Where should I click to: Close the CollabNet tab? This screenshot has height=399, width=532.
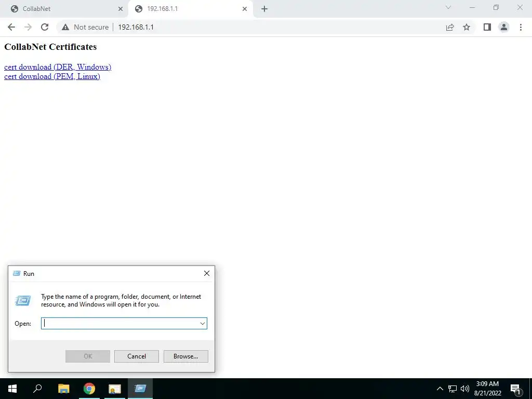[121, 9]
